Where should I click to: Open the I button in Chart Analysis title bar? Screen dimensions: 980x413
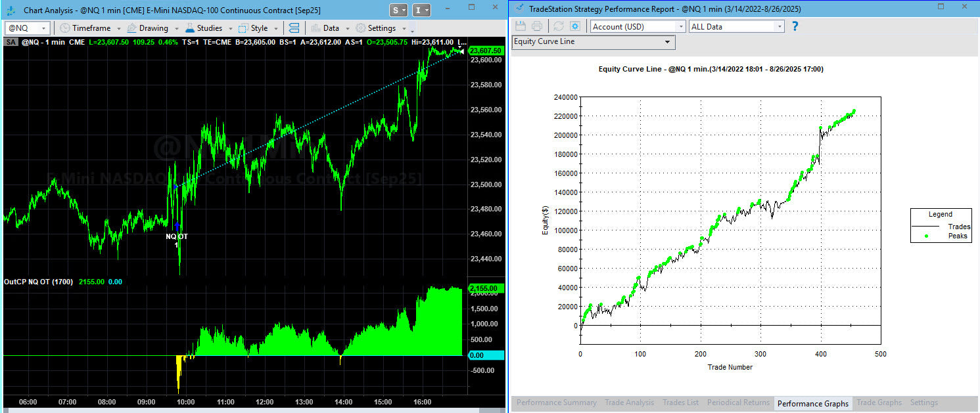click(x=422, y=10)
